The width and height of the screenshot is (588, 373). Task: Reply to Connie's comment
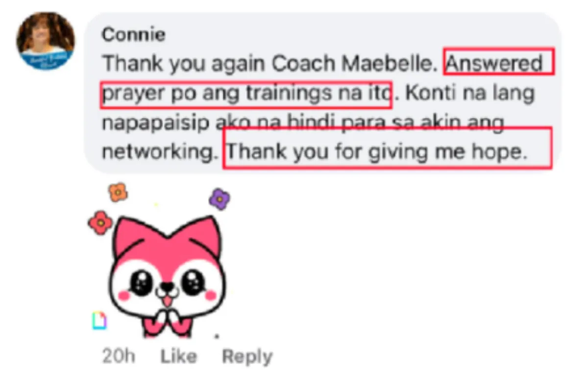[247, 356]
